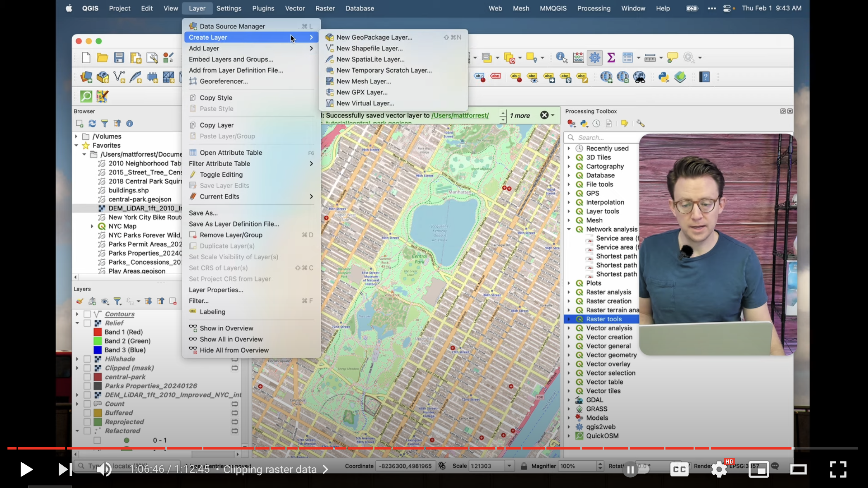Image resolution: width=868 pixels, height=488 pixels.
Task: Select New Shapefile Layer menu entry
Action: (369, 48)
